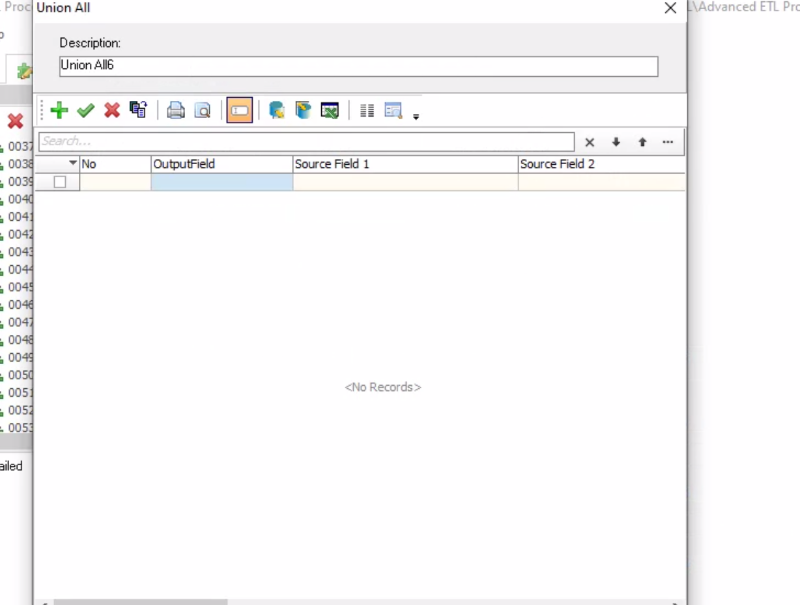
Task: Select item 0040 in background list
Action: pyautogui.click(x=18, y=199)
